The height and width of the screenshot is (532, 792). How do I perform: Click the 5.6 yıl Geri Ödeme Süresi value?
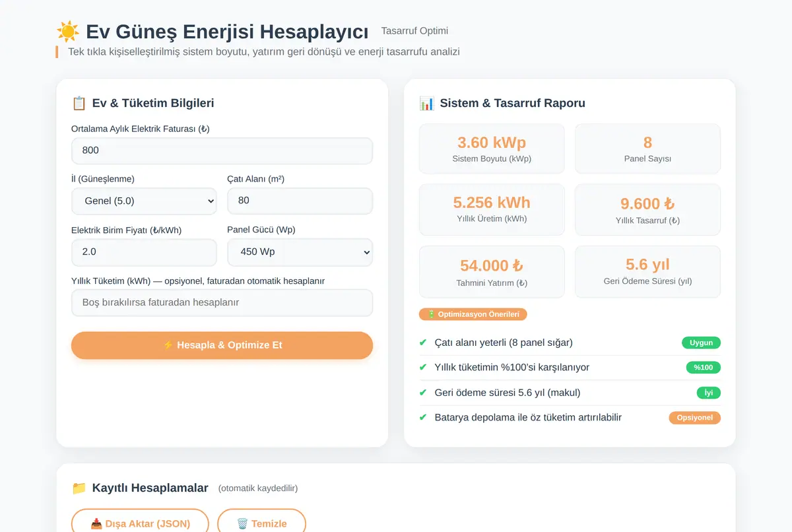click(647, 265)
